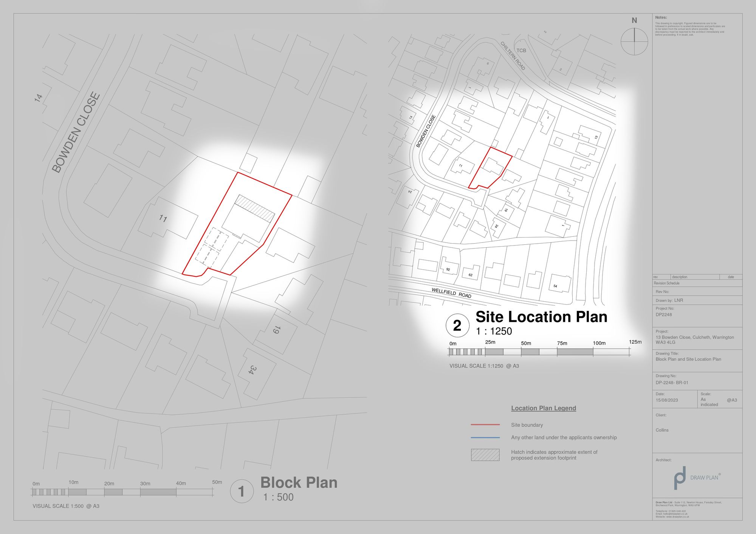Select the client name 'Collins'
756x534 pixels.
click(x=662, y=431)
